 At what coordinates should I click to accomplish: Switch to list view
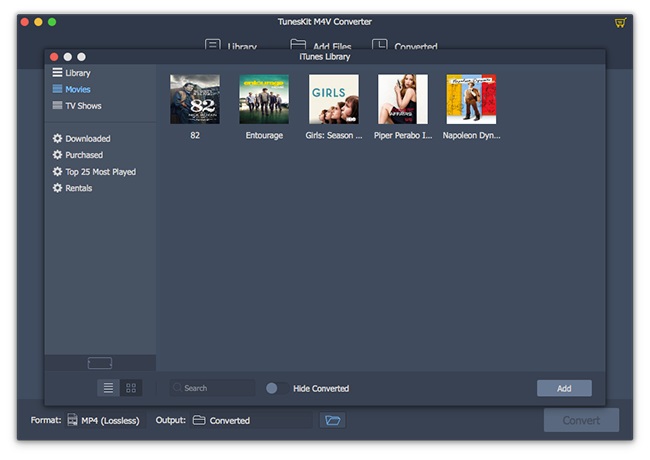coord(108,388)
